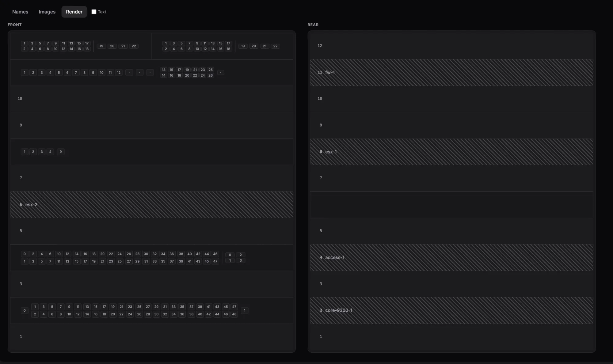
Task: Click port 46 on the front rack unit 4 device
Action: [x=215, y=254]
